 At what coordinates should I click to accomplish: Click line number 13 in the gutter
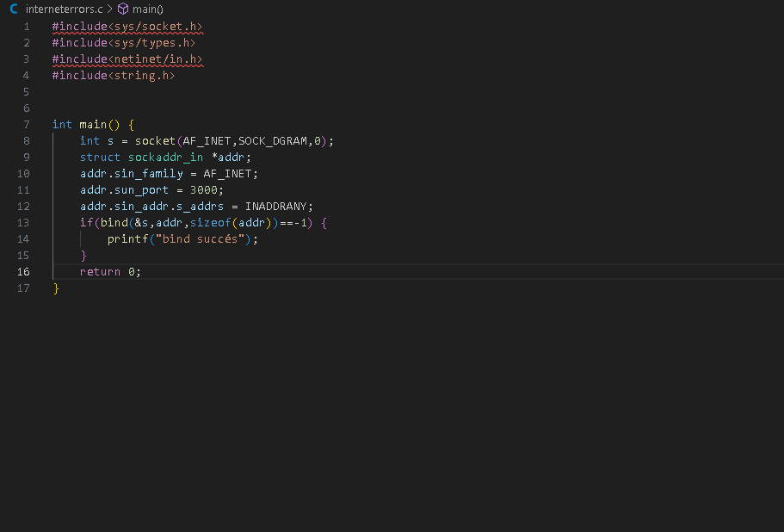point(23,222)
